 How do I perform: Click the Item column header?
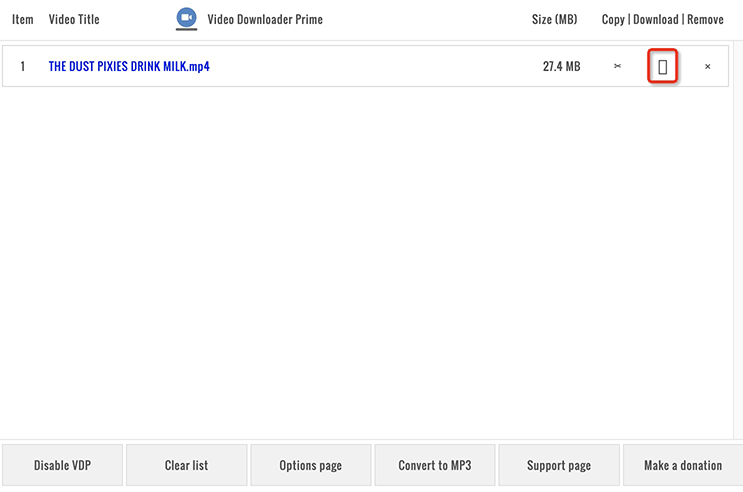[x=23, y=19]
